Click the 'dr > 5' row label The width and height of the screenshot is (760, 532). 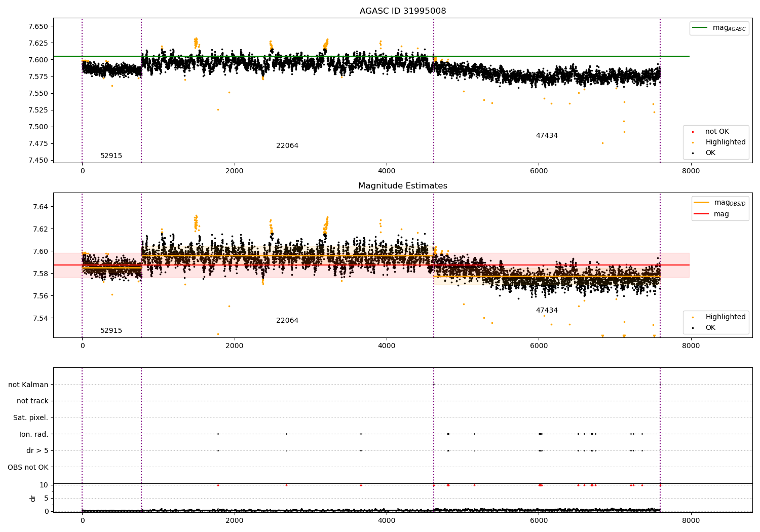[x=37, y=451]
